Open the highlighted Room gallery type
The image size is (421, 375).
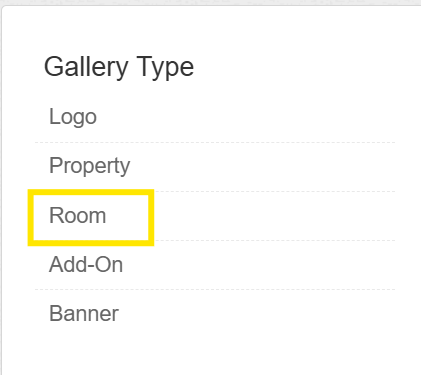click(78, 215)
